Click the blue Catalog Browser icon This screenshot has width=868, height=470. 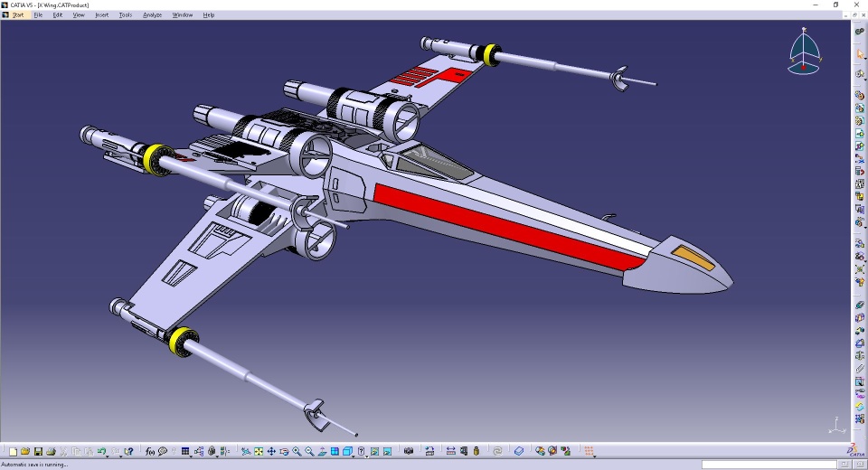[519, 451]
